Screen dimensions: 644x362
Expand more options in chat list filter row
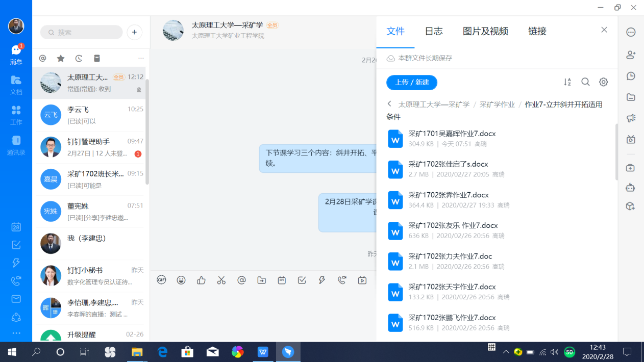(x=141, y=58)
